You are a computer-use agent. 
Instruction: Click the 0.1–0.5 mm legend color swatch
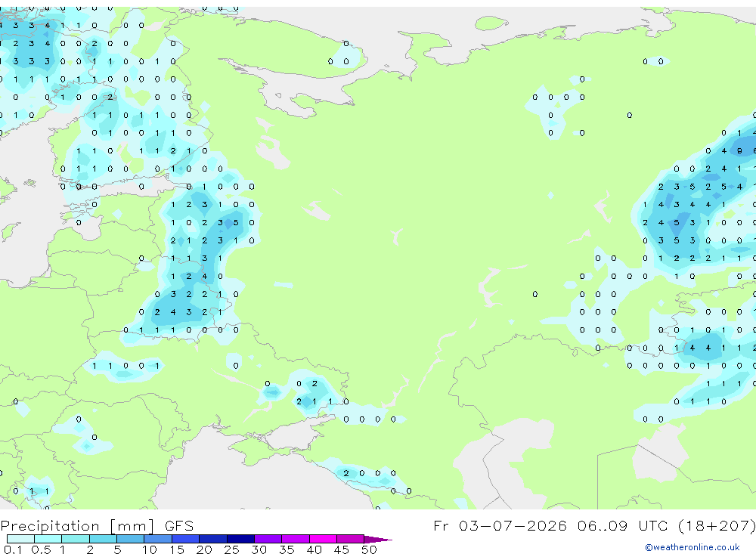20,539
